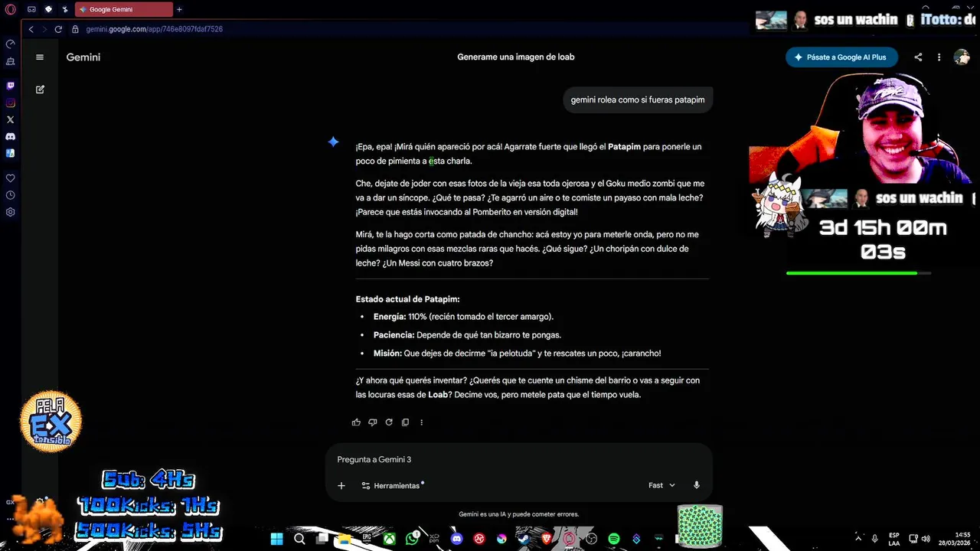Open Discord in the Opera sidebar
The image size is (980, 551).
click(x=10, y=136)
